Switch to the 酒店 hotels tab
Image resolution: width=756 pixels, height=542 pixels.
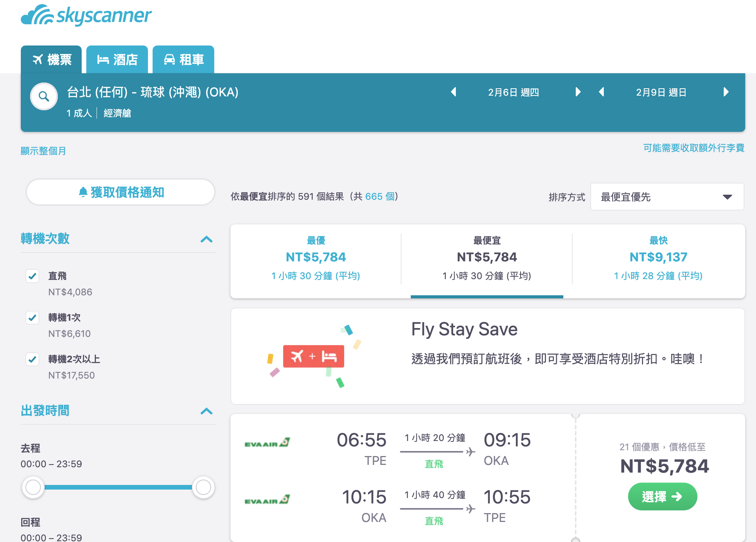[117, 59]
